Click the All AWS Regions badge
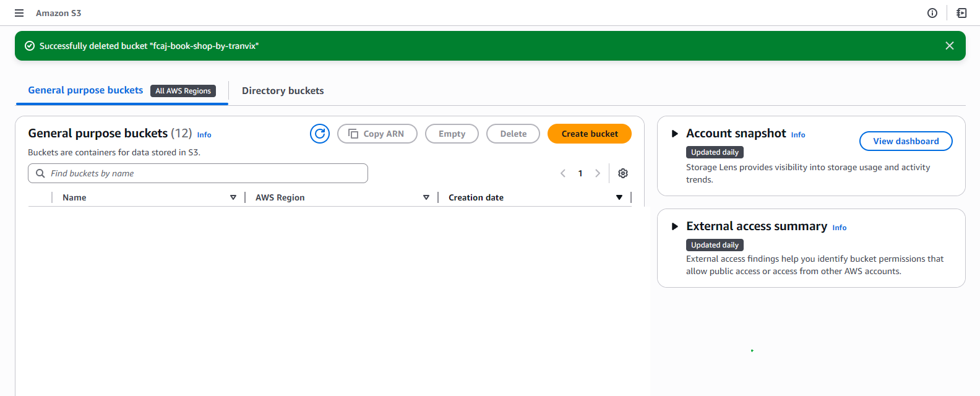 [183, 91]
